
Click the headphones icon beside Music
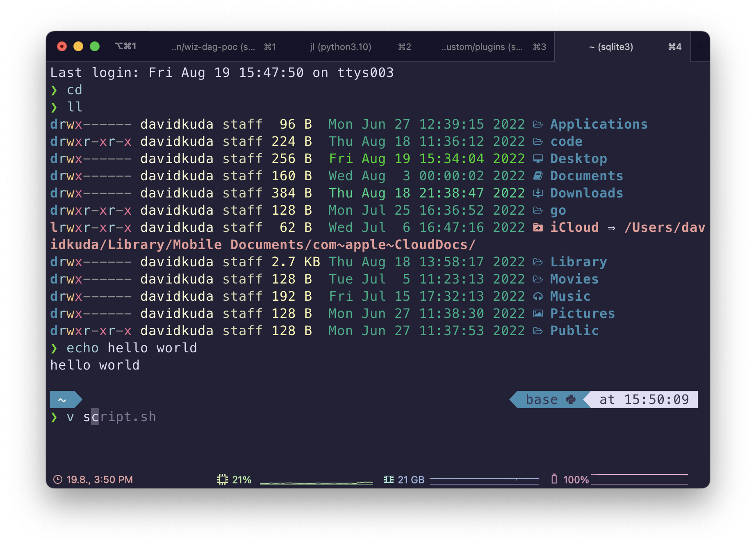coord(538,296)
